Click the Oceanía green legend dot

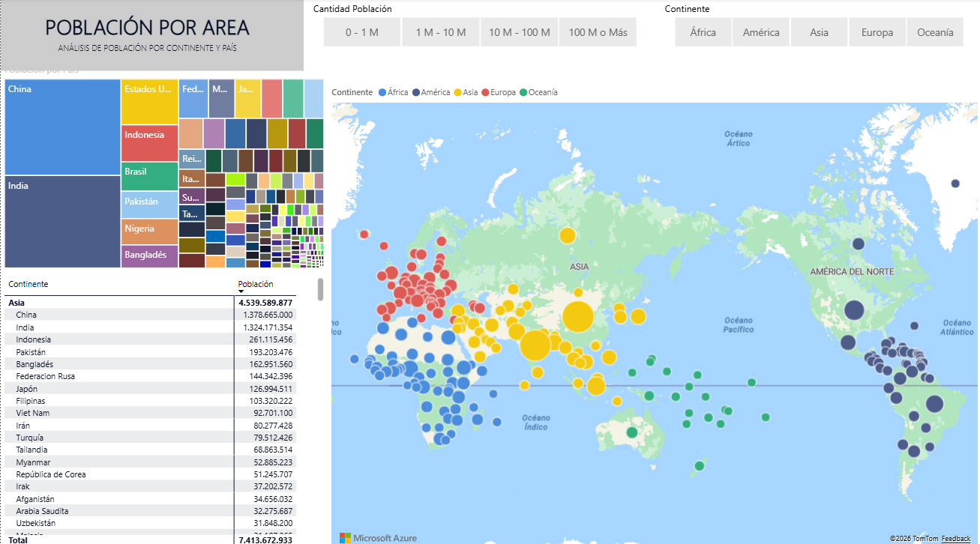(x=523, y=93)
